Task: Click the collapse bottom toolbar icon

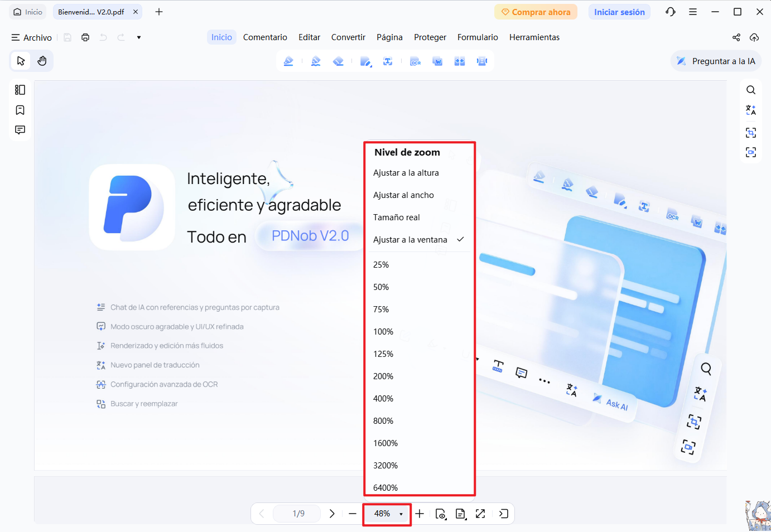Action: point(503,514)
